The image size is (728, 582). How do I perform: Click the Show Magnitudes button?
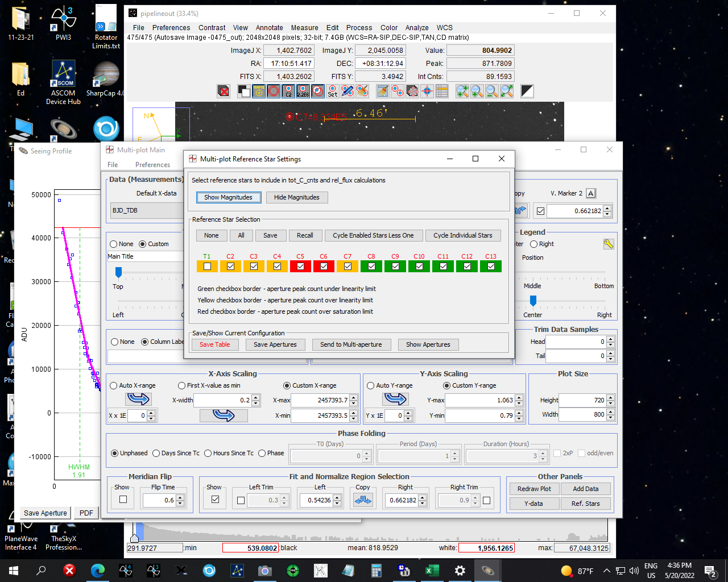point(228,197)
